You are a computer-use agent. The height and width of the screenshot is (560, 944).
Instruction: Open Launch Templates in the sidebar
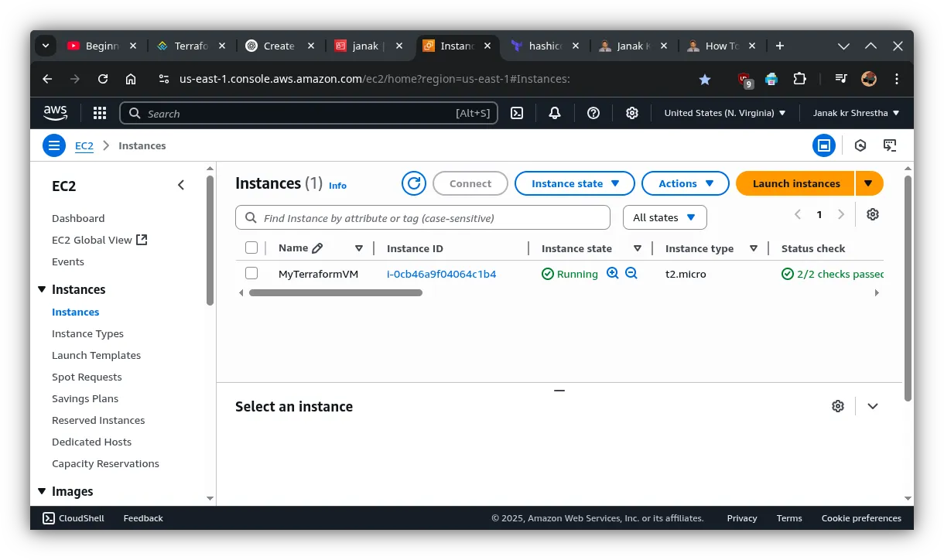(96, 355)
